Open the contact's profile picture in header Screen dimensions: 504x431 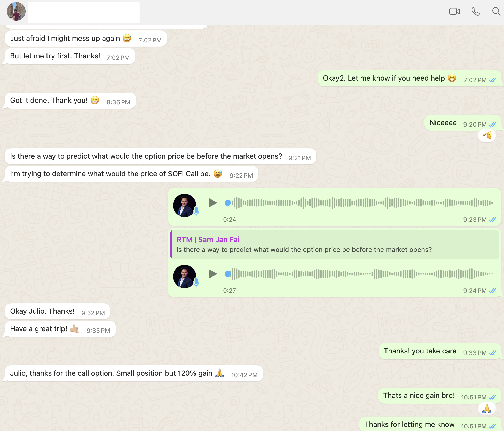click(x=16, y=11)
